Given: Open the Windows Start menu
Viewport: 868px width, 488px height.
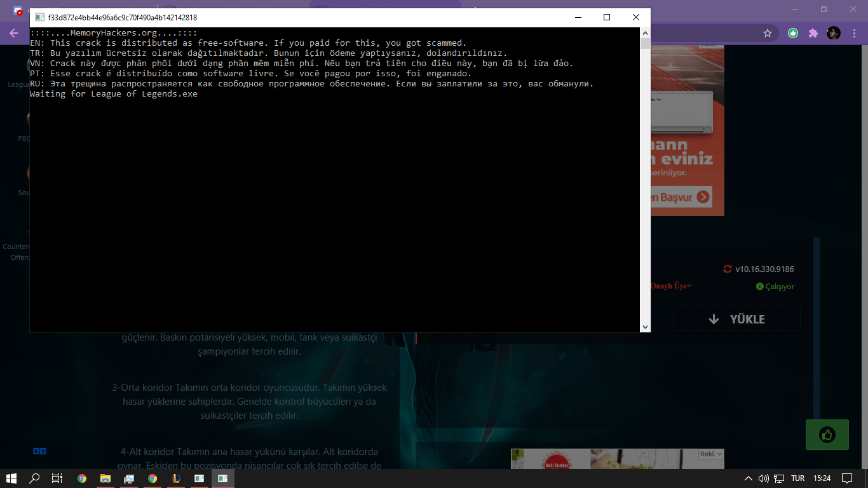Looking at the screenshot, I should [x=11, y=478].
